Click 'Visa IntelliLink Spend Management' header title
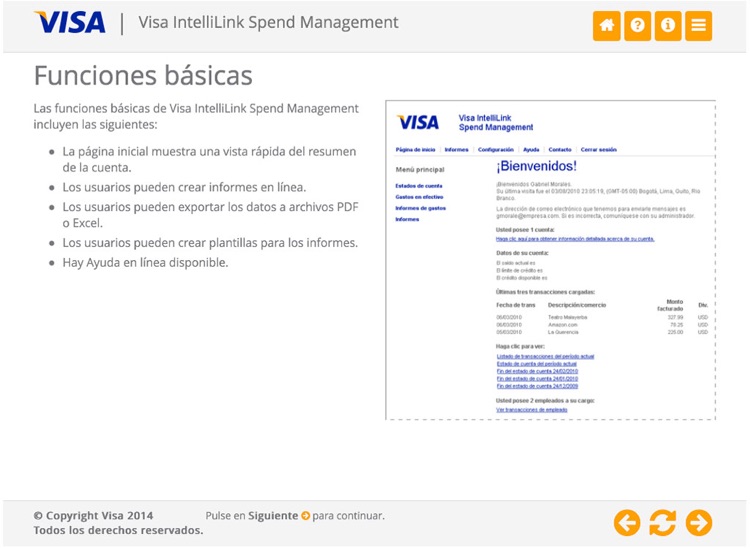The image size is (750, 548). click(x=268, y=22)
